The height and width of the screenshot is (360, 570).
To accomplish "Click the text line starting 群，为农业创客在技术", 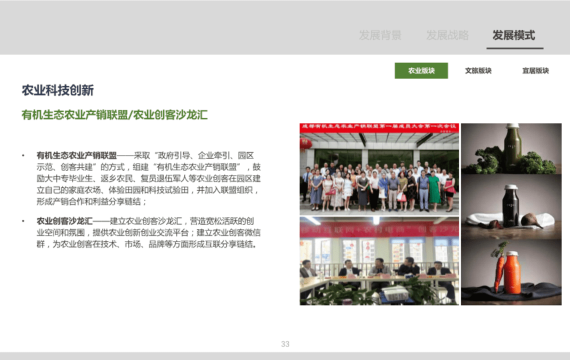I will point(146,244).
